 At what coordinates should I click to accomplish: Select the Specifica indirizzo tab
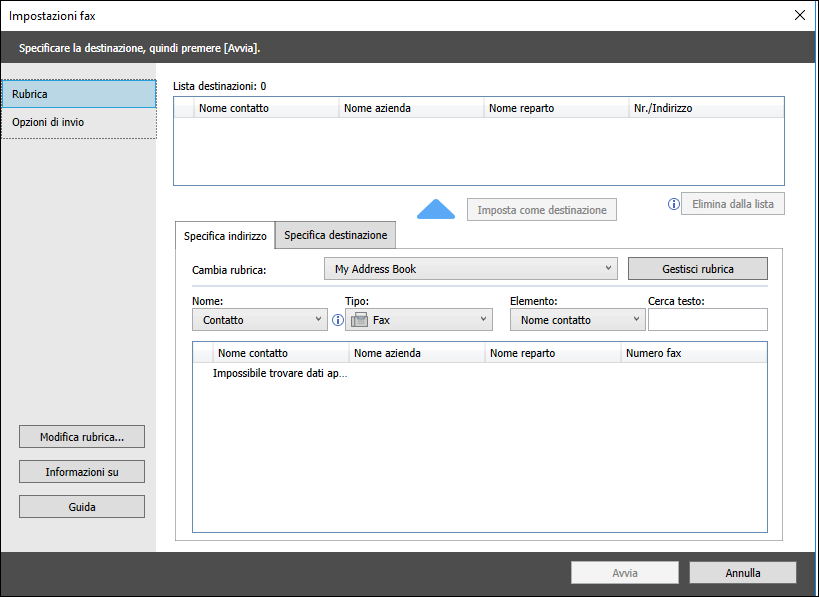225,236
